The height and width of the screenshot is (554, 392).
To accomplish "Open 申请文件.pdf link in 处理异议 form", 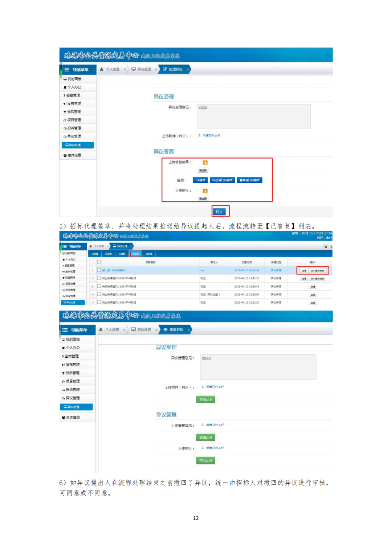I will [x=211, y=135].
